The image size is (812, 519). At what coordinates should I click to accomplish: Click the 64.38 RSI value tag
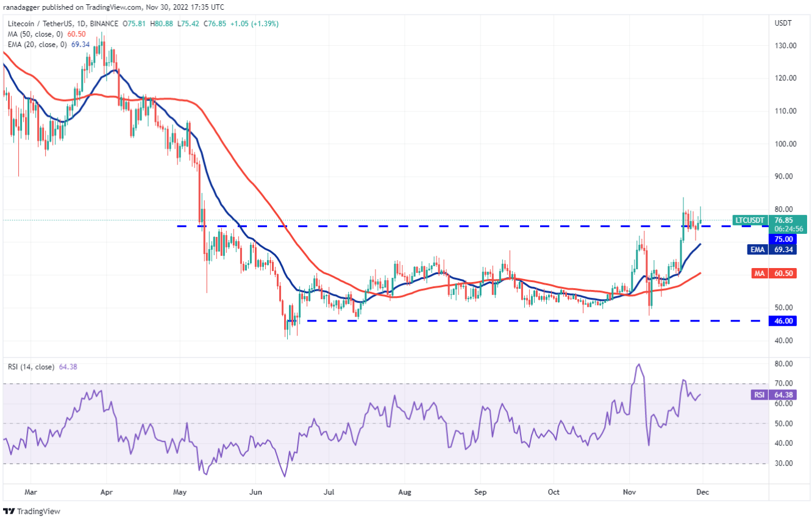(783, 395)
